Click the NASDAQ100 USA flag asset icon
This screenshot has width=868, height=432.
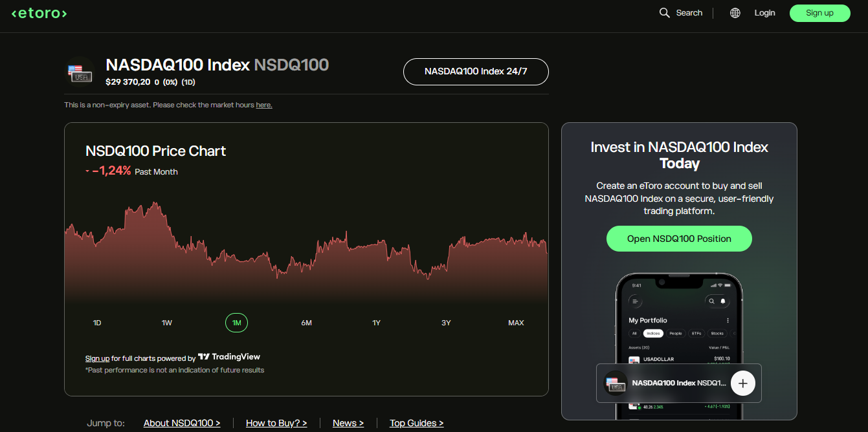click(x=80, y=71)
